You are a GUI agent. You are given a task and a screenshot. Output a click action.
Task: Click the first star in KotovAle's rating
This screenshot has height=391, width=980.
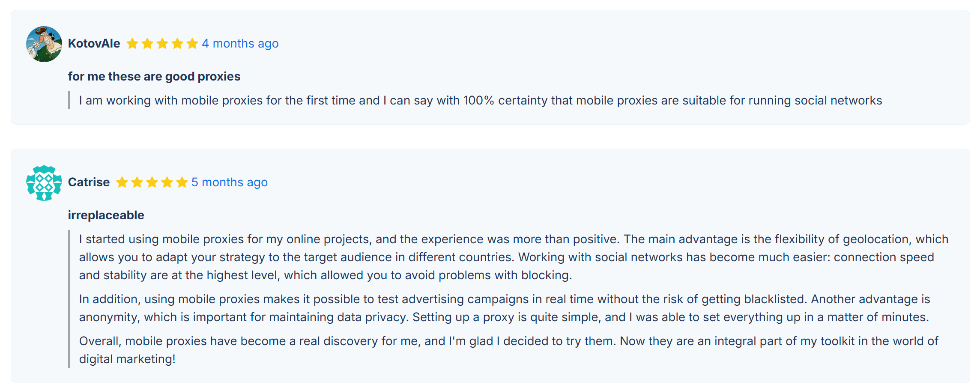tap(132, 44)
